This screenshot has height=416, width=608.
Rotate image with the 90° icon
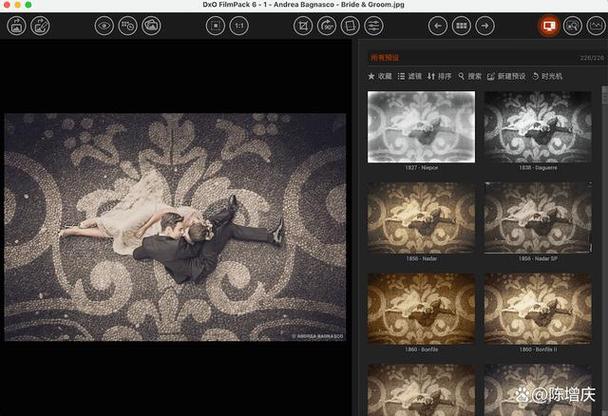[x=327, y=26]
